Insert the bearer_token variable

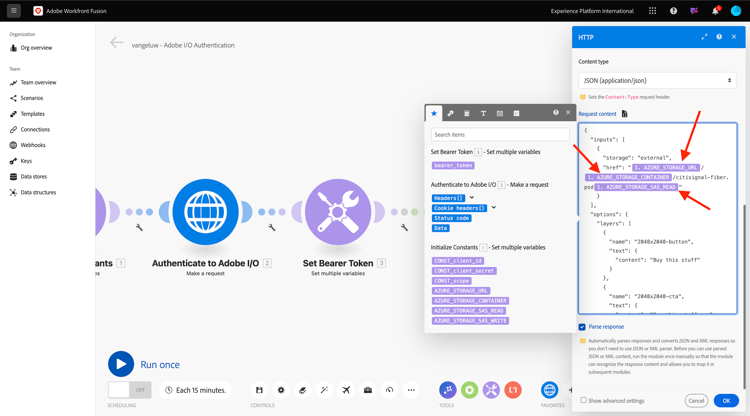(453, 165)
